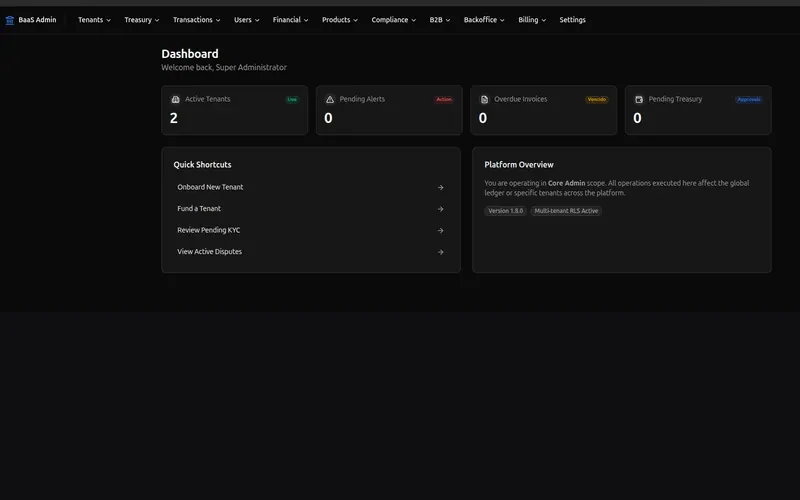Screen dimensions: 800x500
Task: Click the Overdue Invoices count value
Action: (x=483, y=118)
